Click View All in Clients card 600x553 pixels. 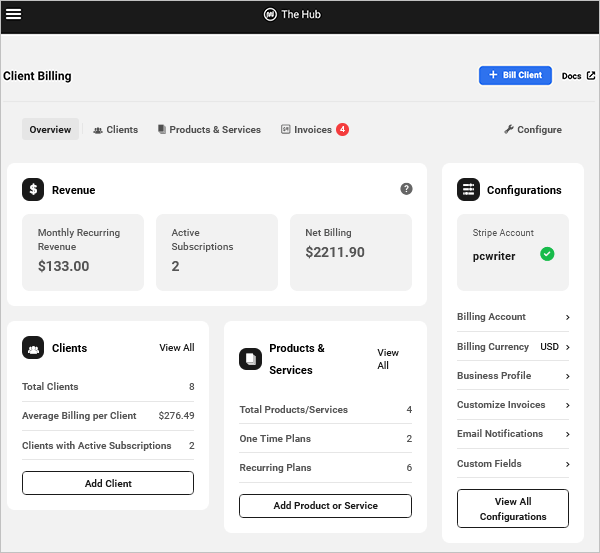click(177, 347)
